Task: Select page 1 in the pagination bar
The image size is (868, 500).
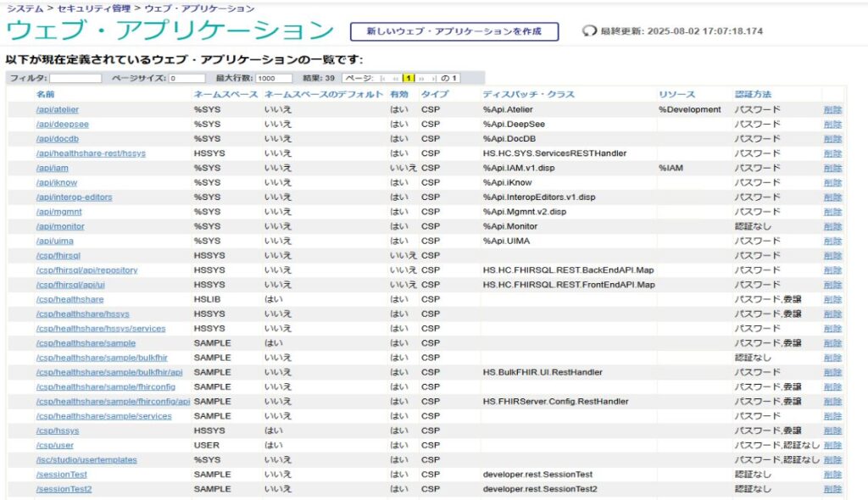Action: (x=408, y=78)
